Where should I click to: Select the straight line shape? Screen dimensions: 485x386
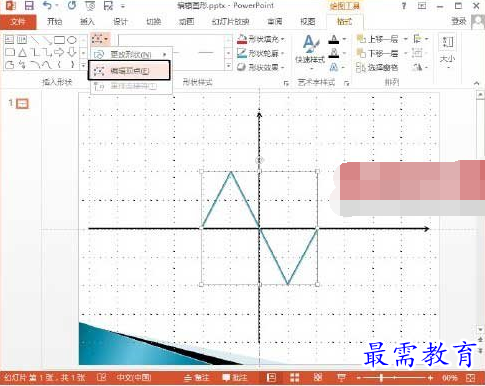click(34, 40)
